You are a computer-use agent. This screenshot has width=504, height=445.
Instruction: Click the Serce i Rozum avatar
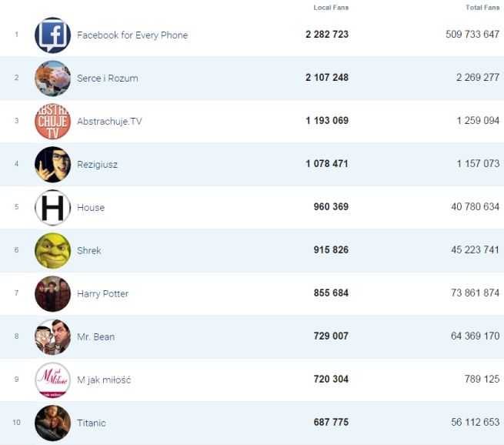point(52,79)
